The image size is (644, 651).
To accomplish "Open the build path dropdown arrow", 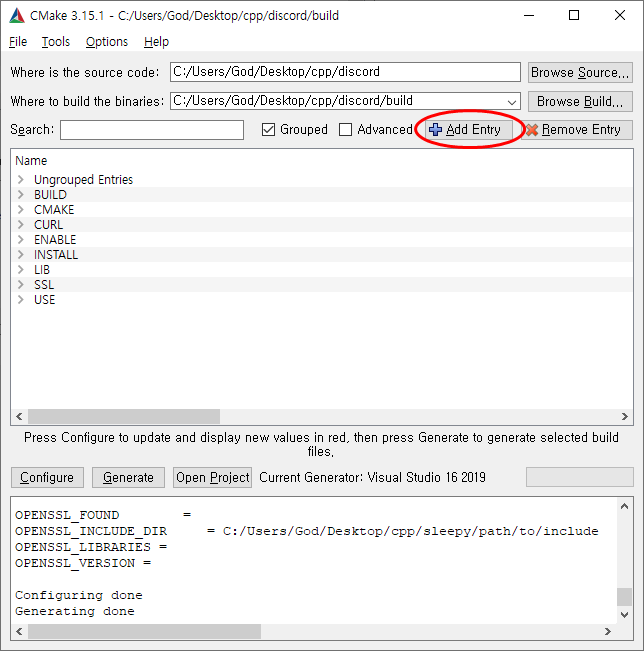I will 512,102.
